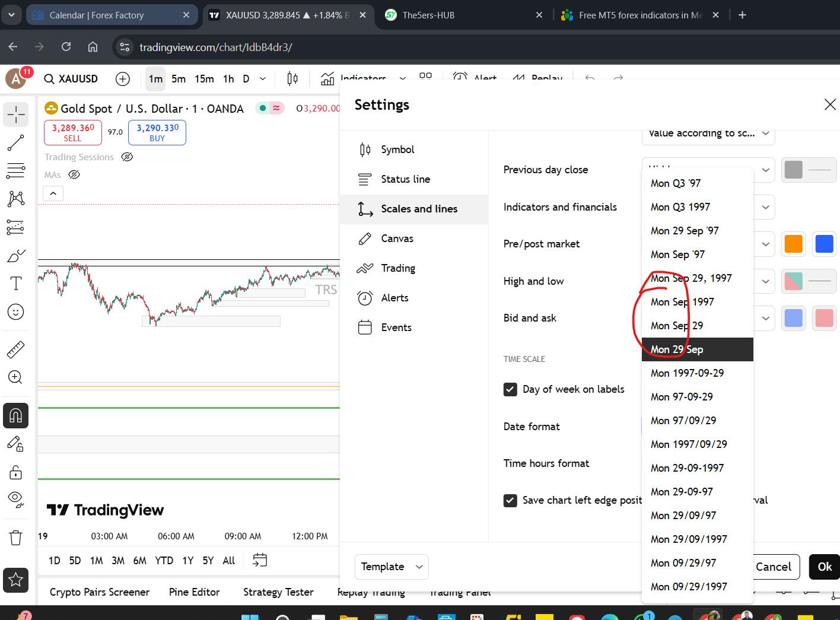
Task: Select the 5m timeframe
Action: pos(179,78)
